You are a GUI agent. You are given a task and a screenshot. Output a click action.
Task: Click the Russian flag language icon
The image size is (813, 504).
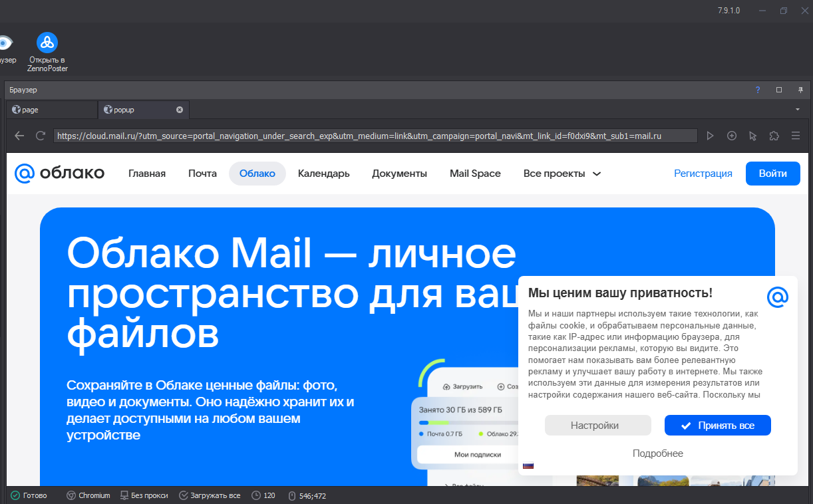[x=528, y=465]
